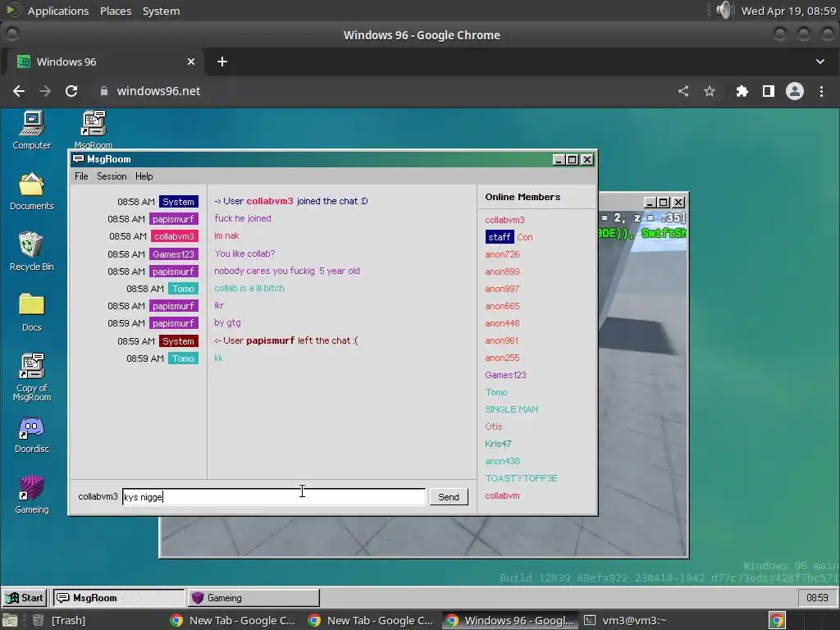Click the Wed Apr 19 clock in the panel
The height and width of the screenshot is (630, 840).
click(788, 11)
